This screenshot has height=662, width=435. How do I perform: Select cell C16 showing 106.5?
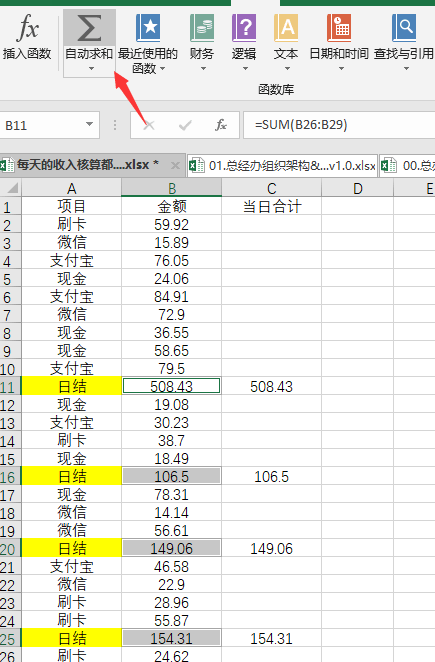(272, 477)
